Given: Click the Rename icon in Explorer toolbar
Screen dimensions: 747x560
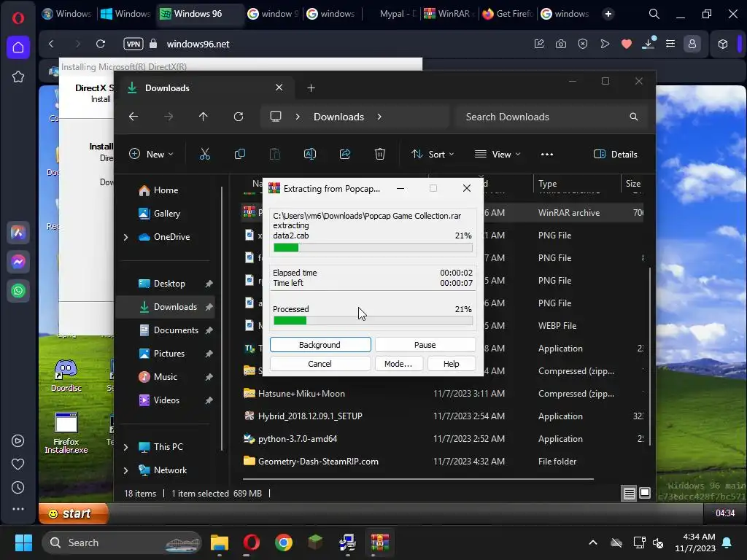Looking at the screenshot, I should point(309,154).
